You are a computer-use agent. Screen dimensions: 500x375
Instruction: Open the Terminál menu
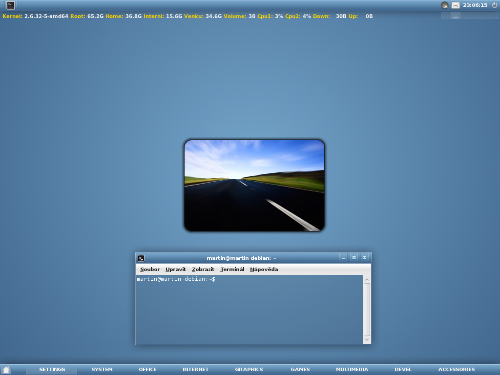click(x=232, y=269)
